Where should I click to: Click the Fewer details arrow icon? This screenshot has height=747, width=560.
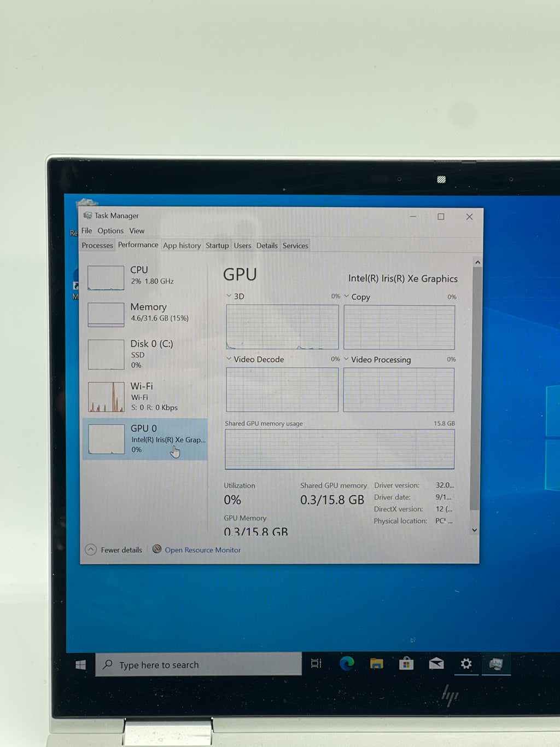click(x=91, y=549)
